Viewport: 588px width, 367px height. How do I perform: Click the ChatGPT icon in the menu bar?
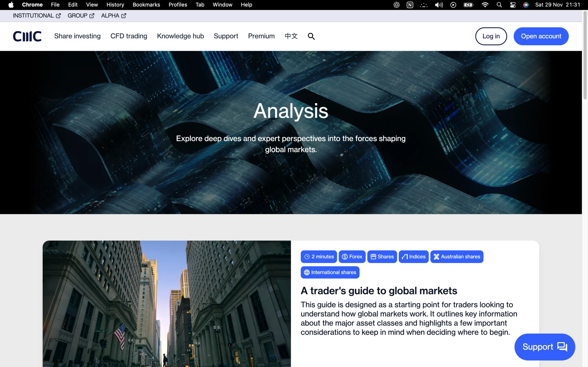tap(396, 5)
